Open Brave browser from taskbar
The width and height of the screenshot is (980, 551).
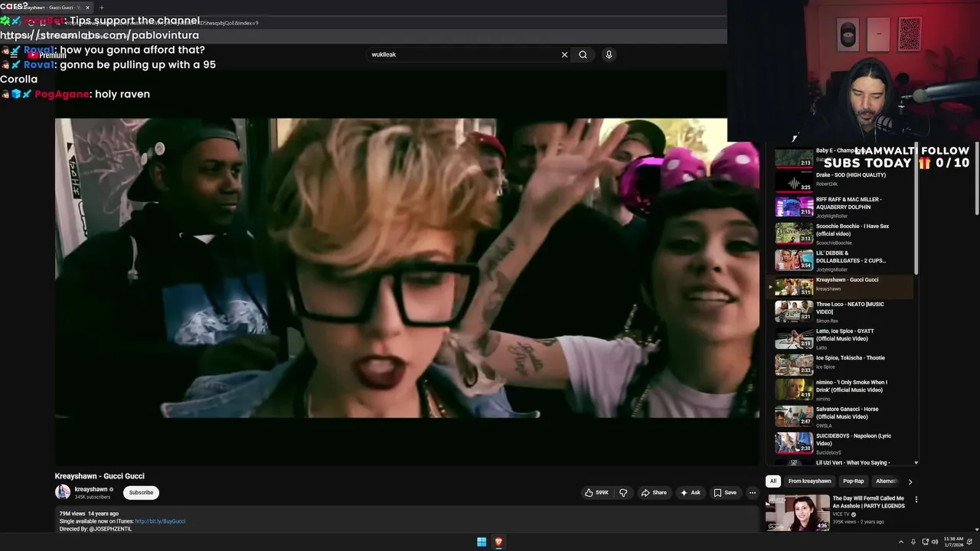498,542
